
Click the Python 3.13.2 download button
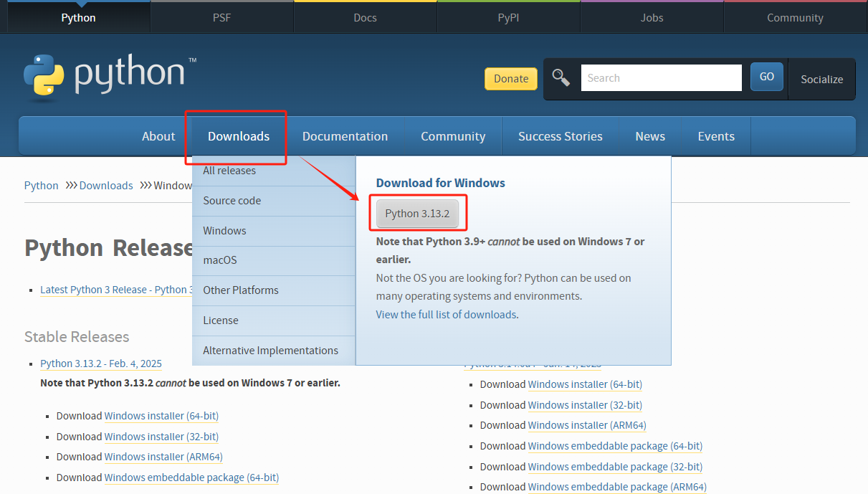(x=417, y=214)
